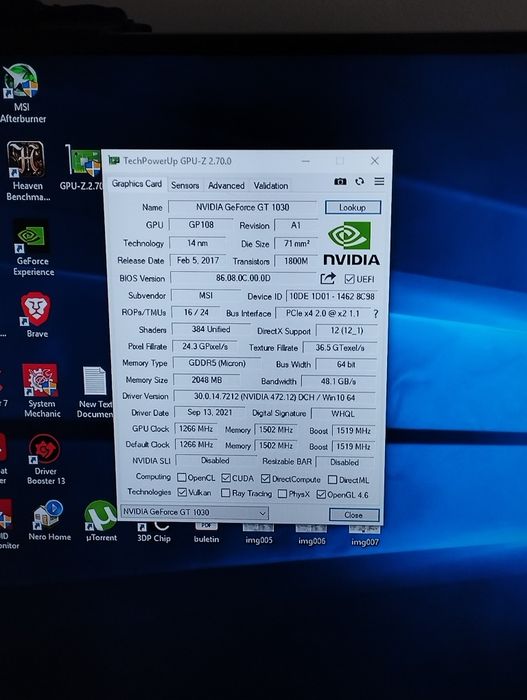
Task: Click the Memory Type value GDDR5 (Micron)
Action: (217, 363)
